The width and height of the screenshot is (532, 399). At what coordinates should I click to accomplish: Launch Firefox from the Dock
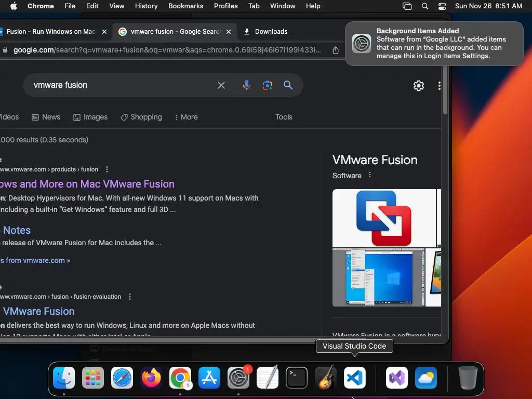[151, 378]
